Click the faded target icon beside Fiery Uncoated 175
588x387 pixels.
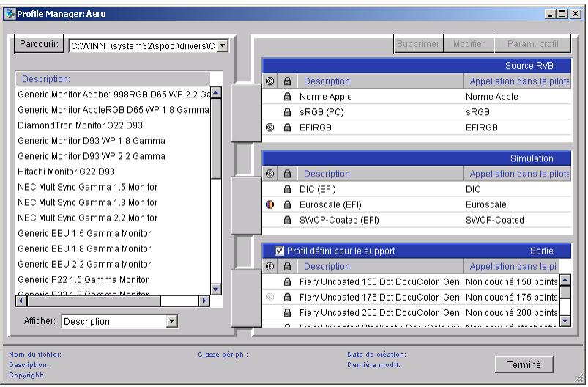tap(269, 298)
